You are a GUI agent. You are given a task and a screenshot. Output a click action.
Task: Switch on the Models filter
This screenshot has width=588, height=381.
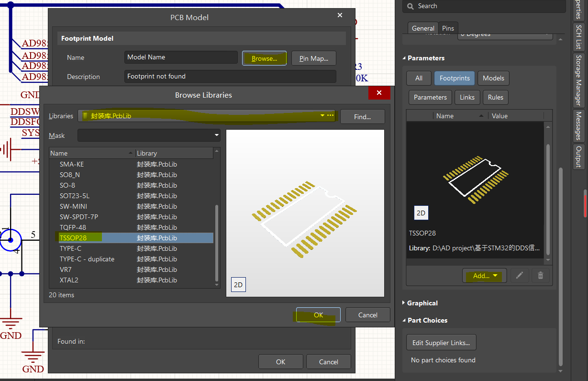coord(493,78)
